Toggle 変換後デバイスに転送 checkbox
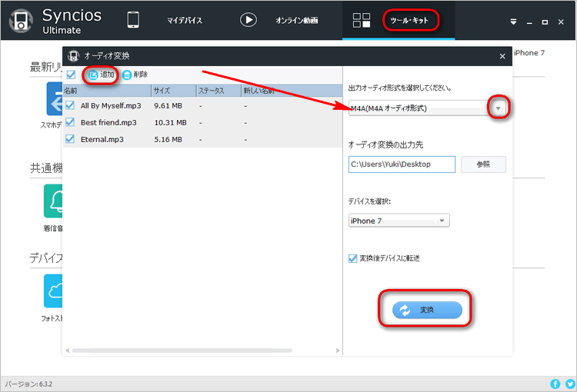 tap(353, 258)
